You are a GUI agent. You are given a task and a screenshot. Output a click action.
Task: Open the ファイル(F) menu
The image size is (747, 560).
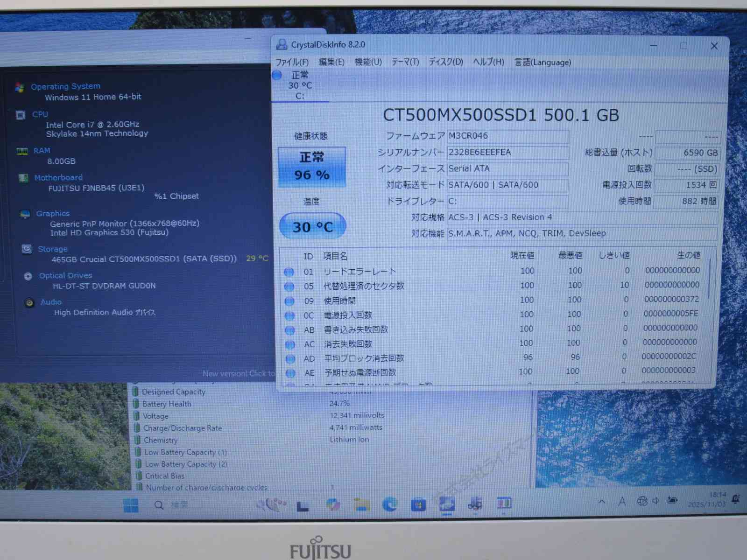[x=292, y=62]
